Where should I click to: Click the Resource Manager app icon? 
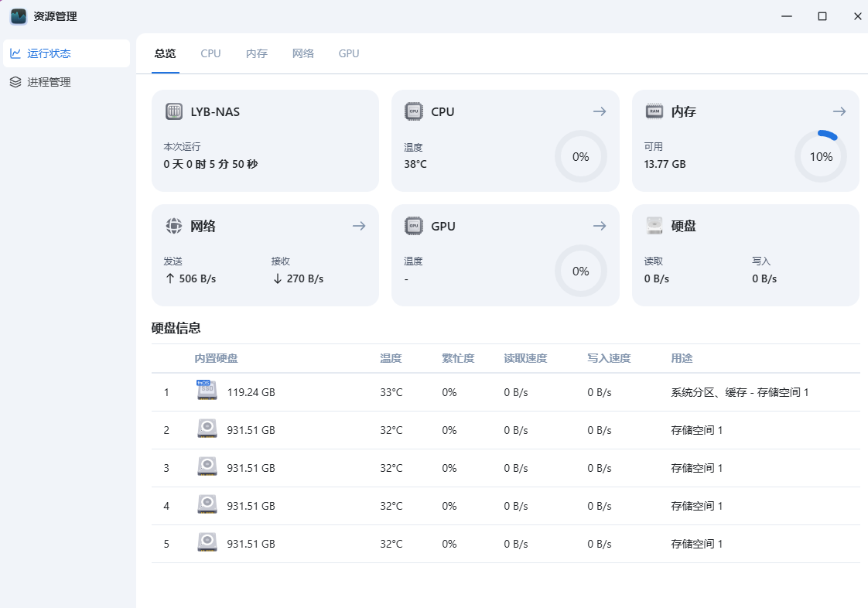tap(19, 16)
